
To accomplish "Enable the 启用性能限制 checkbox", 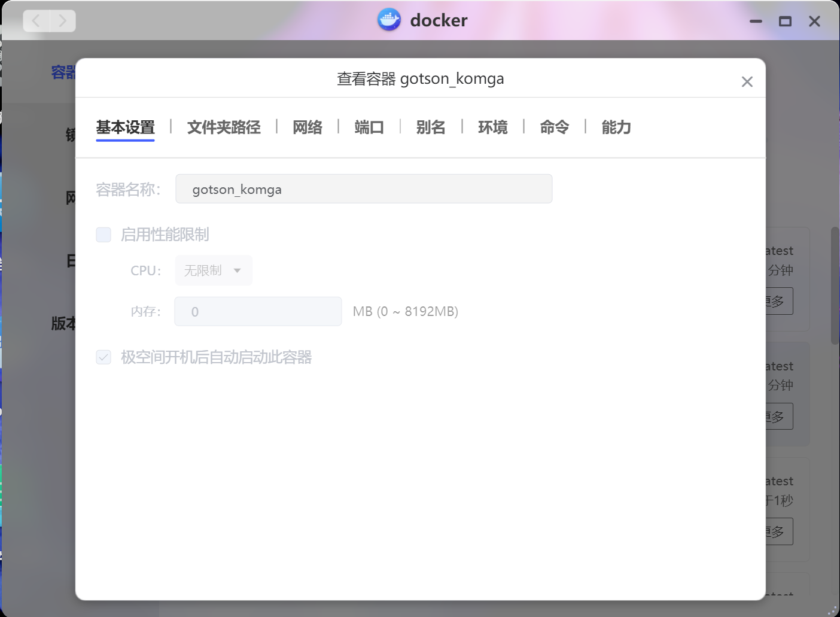I will point(104,235).
